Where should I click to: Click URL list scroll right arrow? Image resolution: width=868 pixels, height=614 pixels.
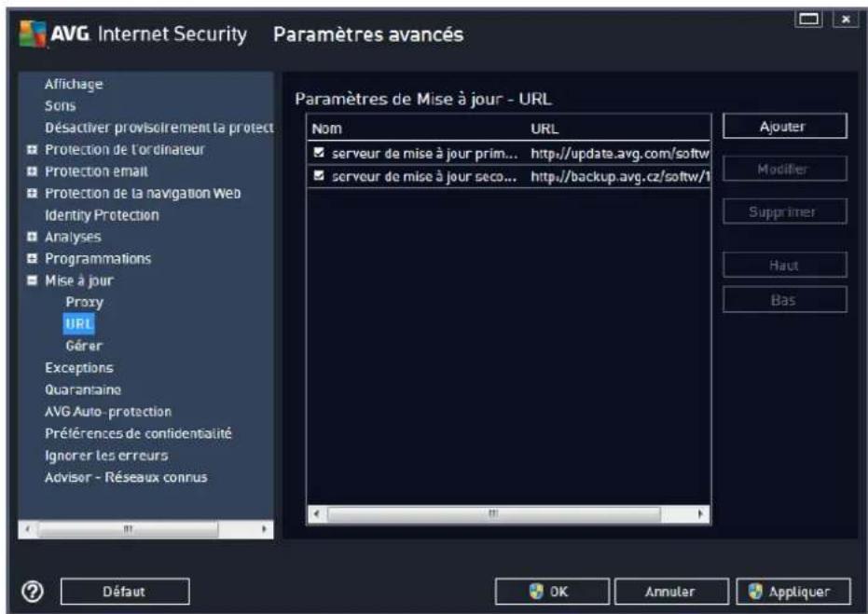700,514
